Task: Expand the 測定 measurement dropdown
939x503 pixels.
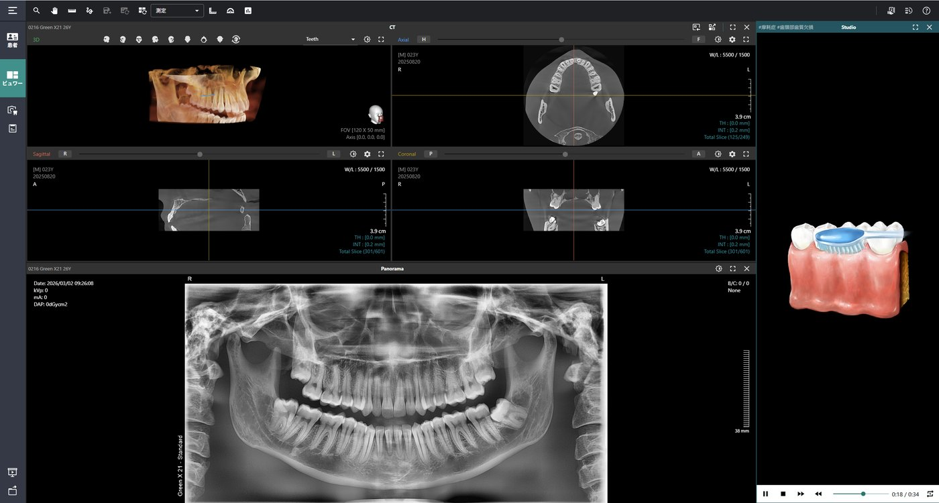Action: [x=177, y=11]
